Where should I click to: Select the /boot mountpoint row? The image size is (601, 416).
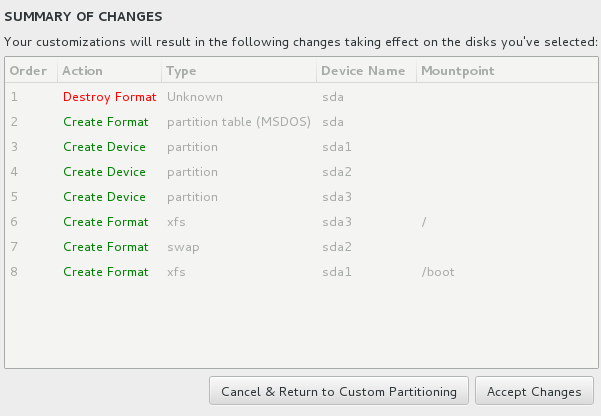tap(301, 271)
